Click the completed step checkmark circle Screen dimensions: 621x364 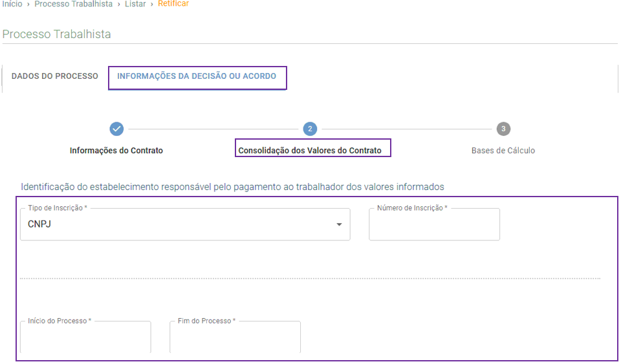click(116, 129)
